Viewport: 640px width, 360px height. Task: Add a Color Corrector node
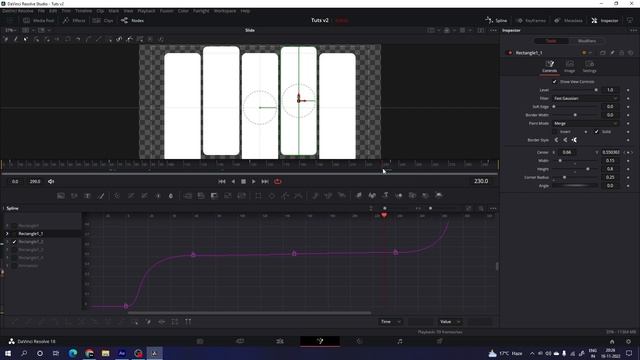(x=117, y=196)
